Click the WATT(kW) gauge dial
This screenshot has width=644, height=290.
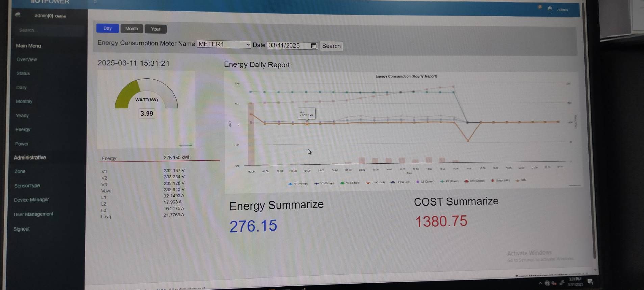(146, 94)
